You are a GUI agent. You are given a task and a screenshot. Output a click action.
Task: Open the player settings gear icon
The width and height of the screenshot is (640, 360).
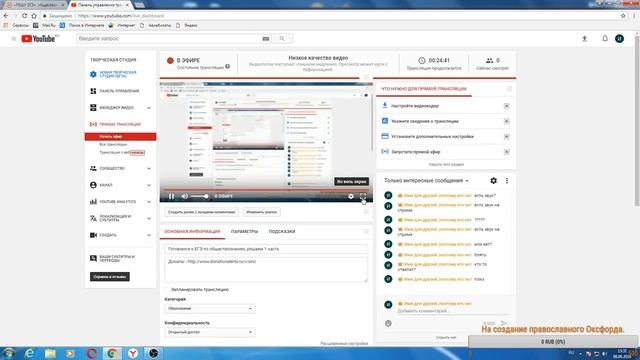point(351,196)
